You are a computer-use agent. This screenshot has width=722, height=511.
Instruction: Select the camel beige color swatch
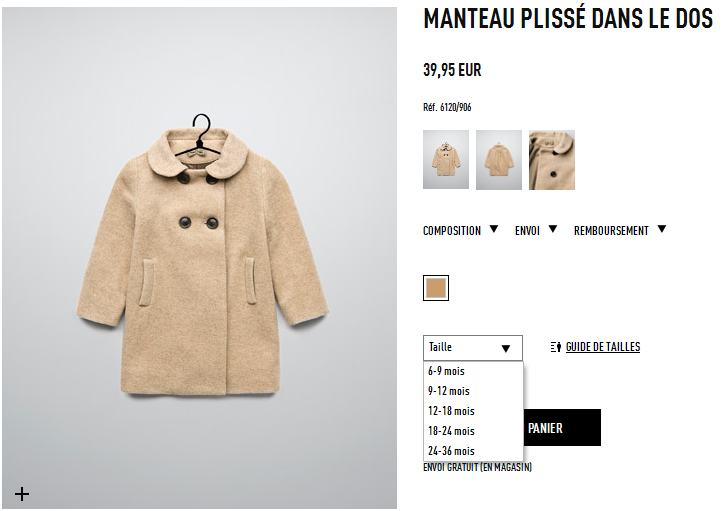click(436, 288)
